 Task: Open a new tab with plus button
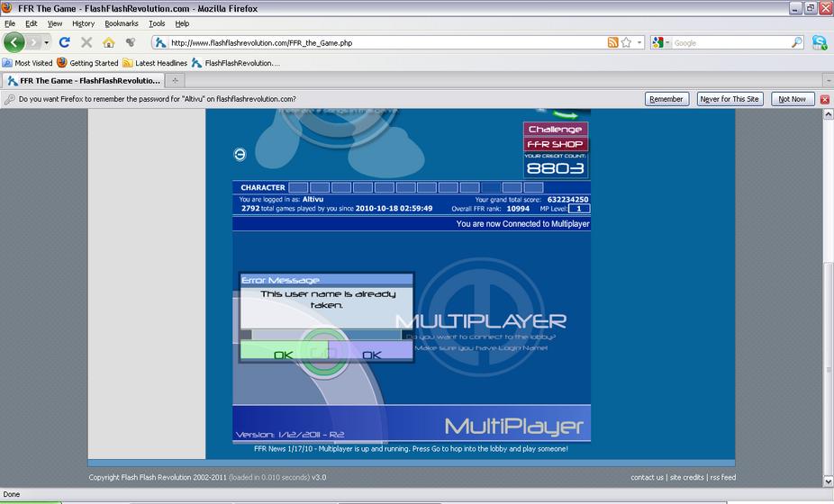[x=175, y=80]
